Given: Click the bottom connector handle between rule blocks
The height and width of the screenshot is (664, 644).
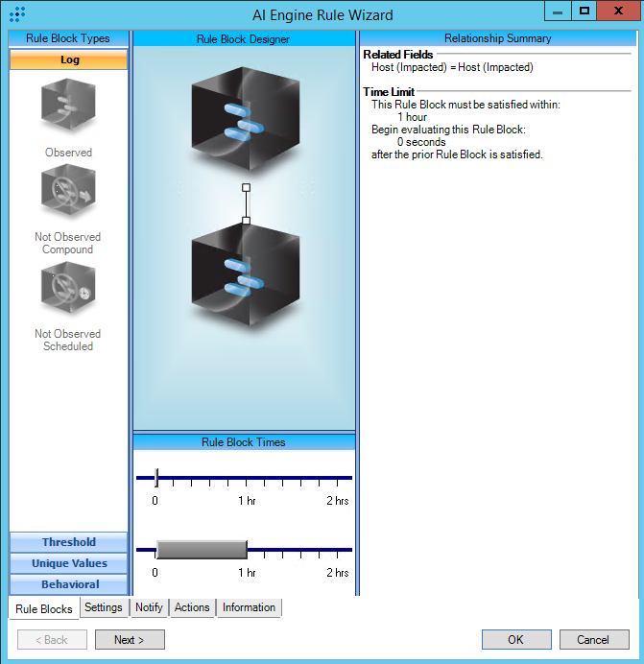Looking at the screenshot, I should [246, 221].
